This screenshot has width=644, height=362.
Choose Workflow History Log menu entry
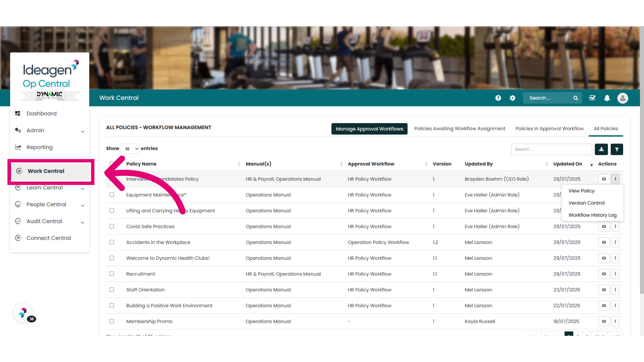[x=592, y=215]
